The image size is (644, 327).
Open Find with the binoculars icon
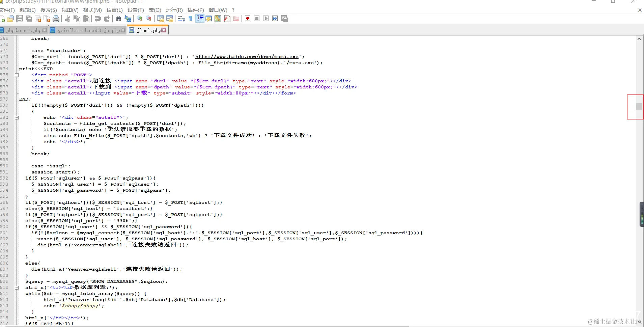[x=118, y=19]
